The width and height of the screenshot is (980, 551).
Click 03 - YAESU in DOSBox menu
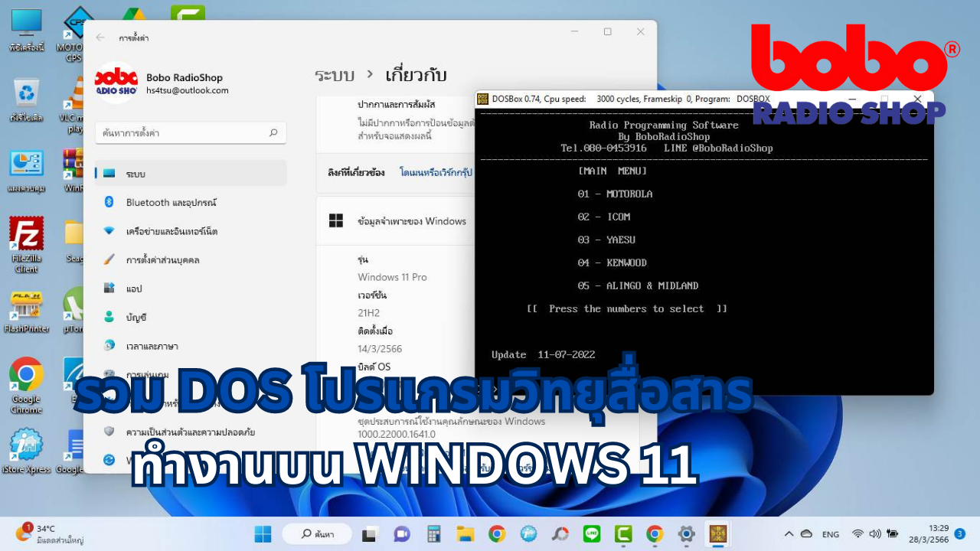tap(606, 240)
